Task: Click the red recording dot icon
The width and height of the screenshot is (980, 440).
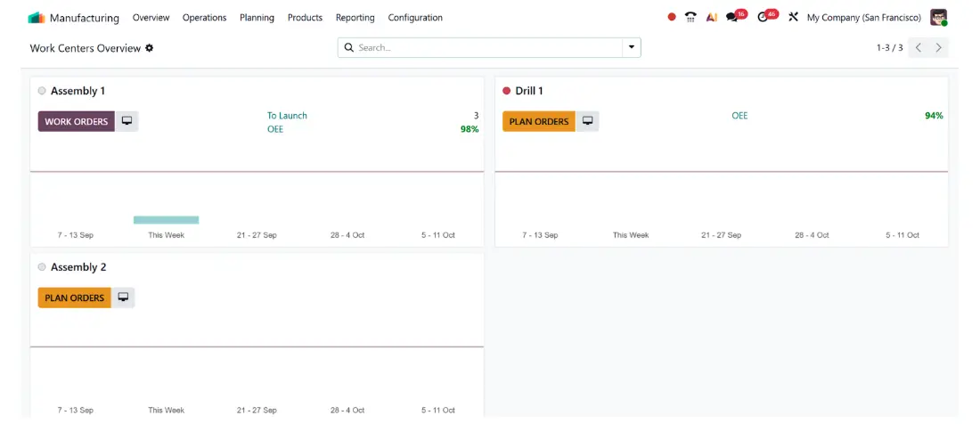Action: coord(672,18)
